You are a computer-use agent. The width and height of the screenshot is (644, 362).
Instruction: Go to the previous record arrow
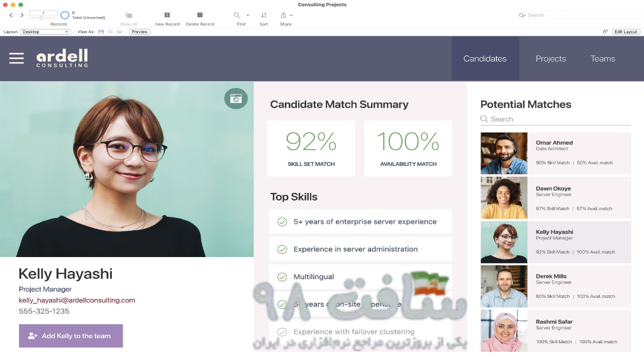pos(11,15)
